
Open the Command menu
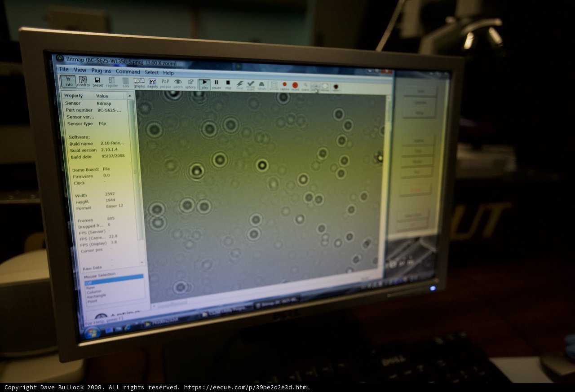point(128,71)
